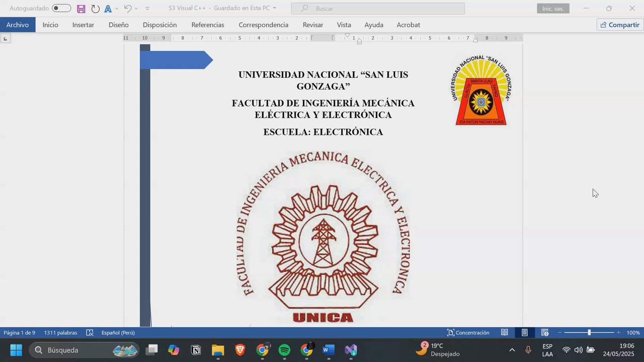644x362 pixels.
Task: Click the taskbar Búsqueda search box
Action: pyautogui.click(x=85, y=350)
